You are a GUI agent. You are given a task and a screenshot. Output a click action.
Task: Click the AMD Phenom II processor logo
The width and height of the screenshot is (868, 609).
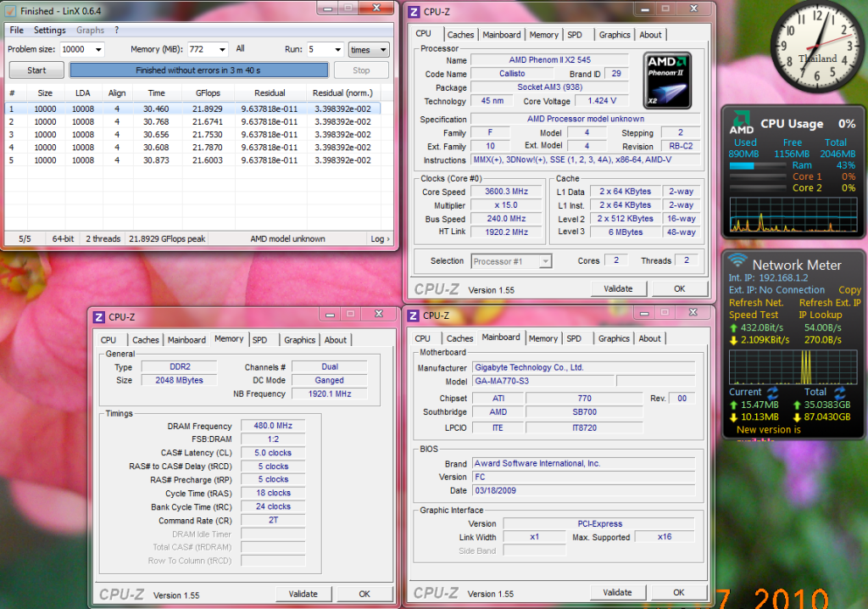(x=666, y=80)
